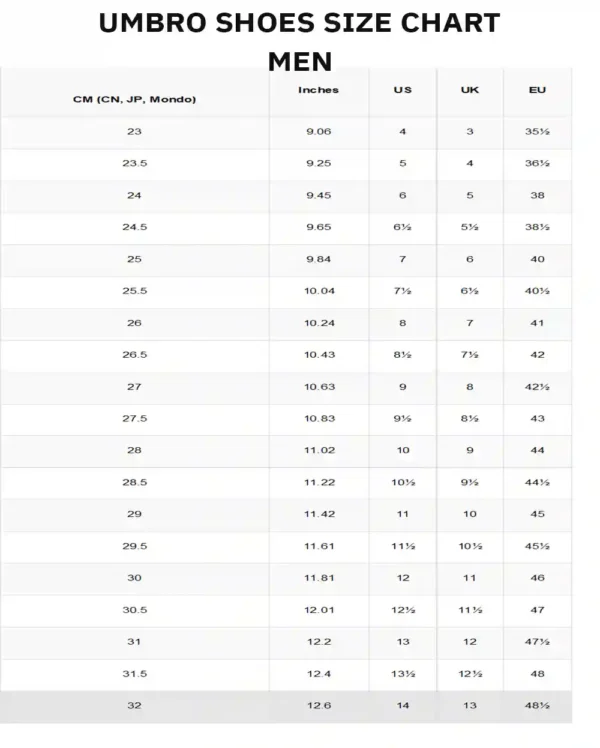Click the 'US' column header
Screen dimensions: 600x748
click(x=402, y=90)
